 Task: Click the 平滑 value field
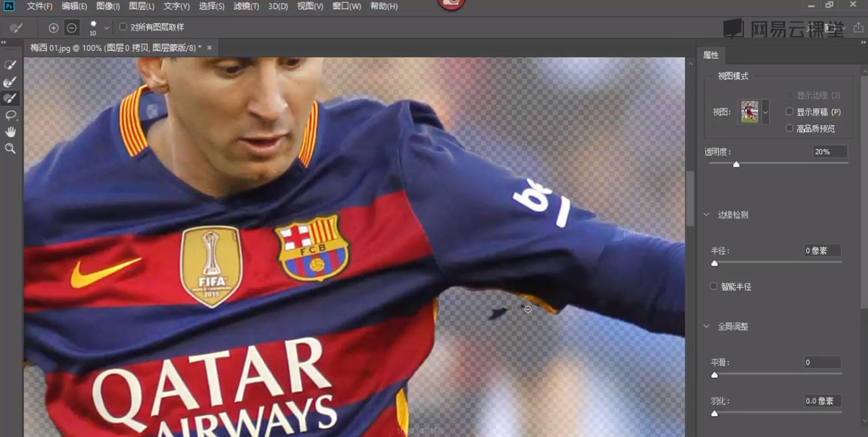click(x=823, y=362)
